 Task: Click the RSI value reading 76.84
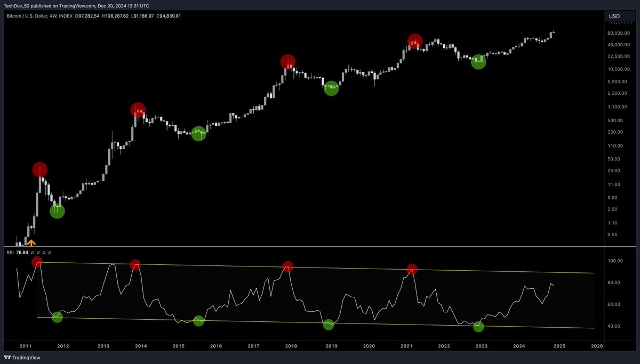[x=22, y=252]
